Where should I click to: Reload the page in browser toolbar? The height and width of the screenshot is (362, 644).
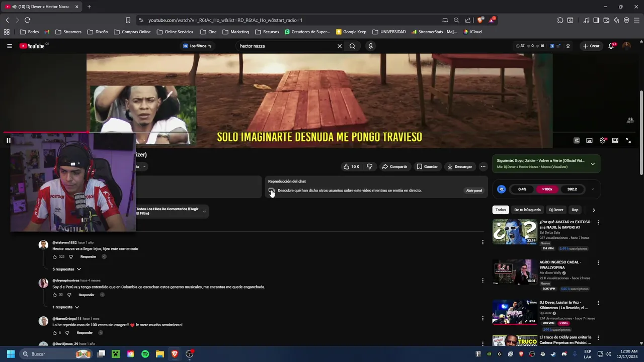pos(27,20)
